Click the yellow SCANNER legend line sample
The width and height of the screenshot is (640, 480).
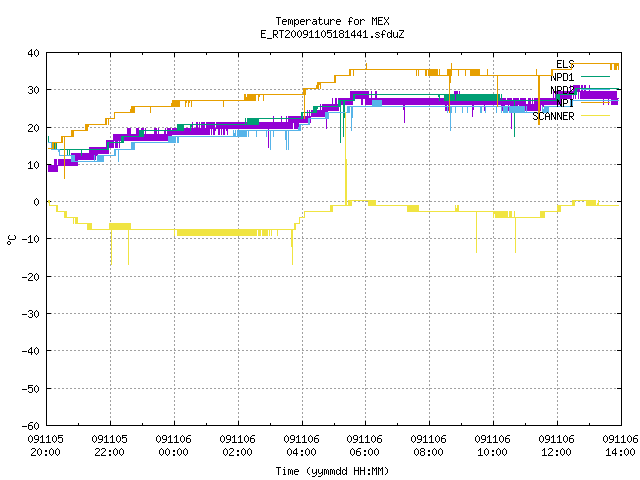click(x=595, y=116)
